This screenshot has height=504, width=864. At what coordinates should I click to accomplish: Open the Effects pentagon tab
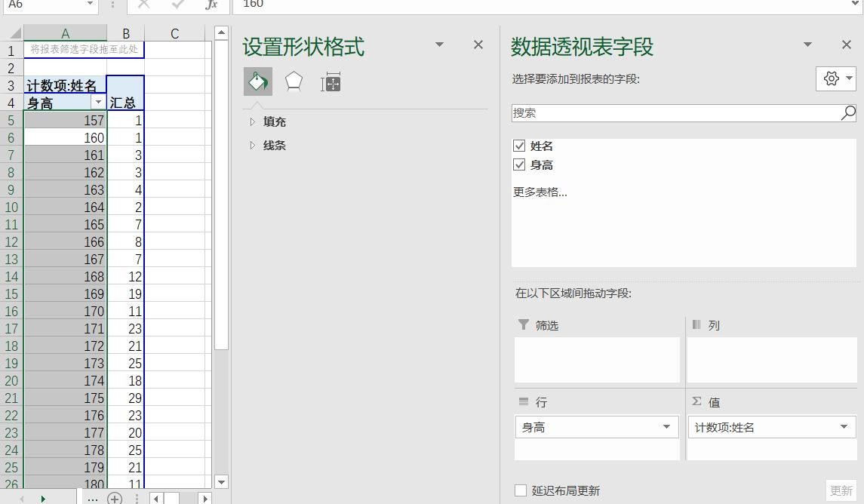tap(294, 81)
